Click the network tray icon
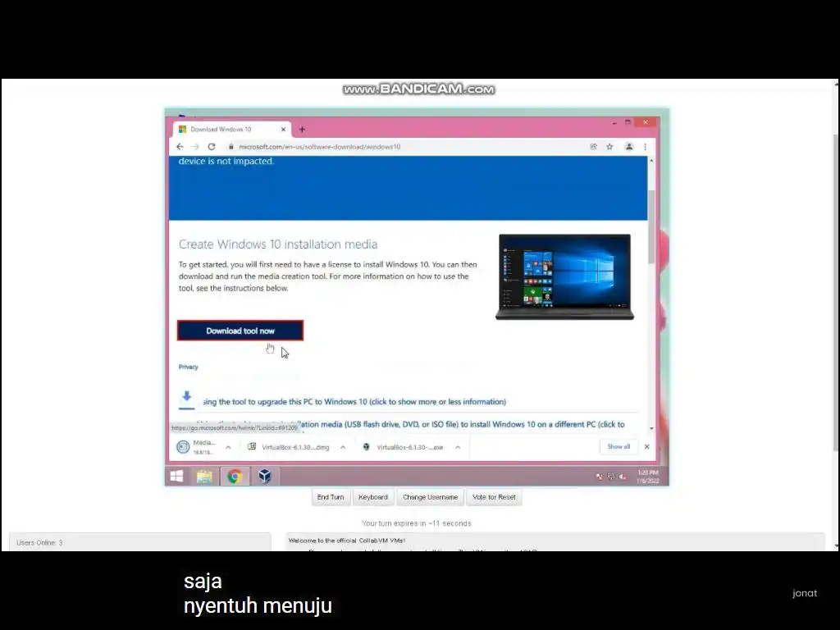The width and height of the screenshot is (840, 630). click(610, 477)
